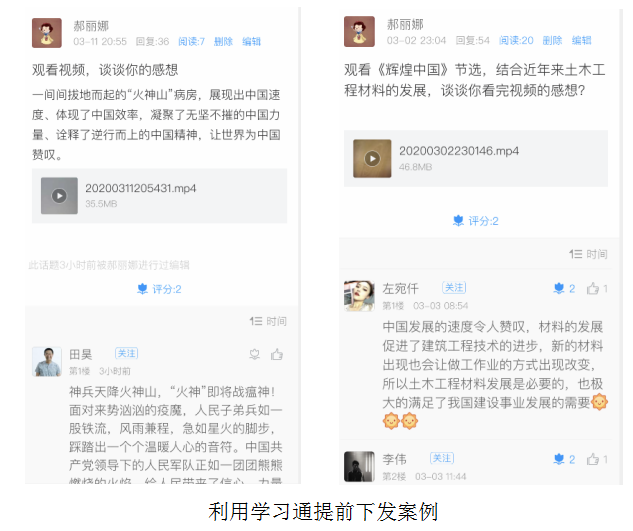Like 李伟's reply with thumbs-up icon
Viewport: 633px width, 531px height.
(x=593, y=459)
